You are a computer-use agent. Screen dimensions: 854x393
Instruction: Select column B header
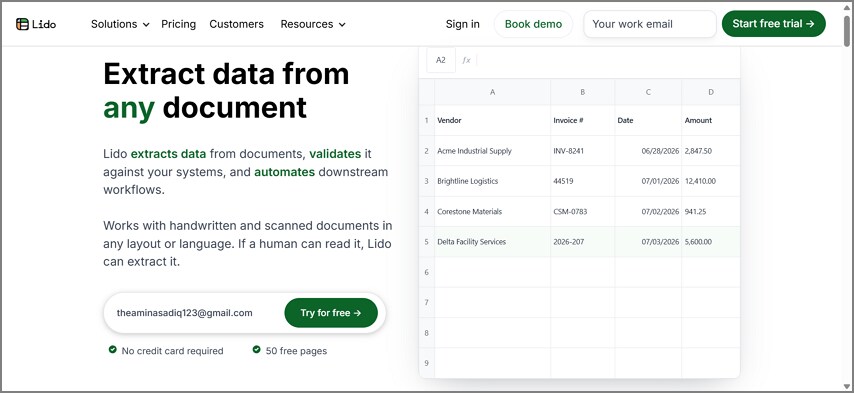(x=582, y=92)
